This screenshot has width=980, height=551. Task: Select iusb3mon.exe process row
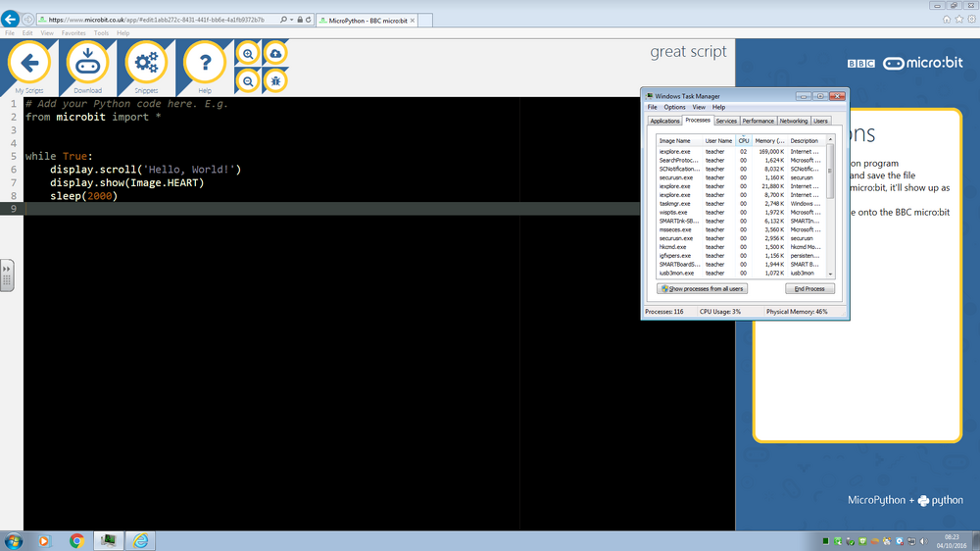pyautogui.click(x=741, y=274)
